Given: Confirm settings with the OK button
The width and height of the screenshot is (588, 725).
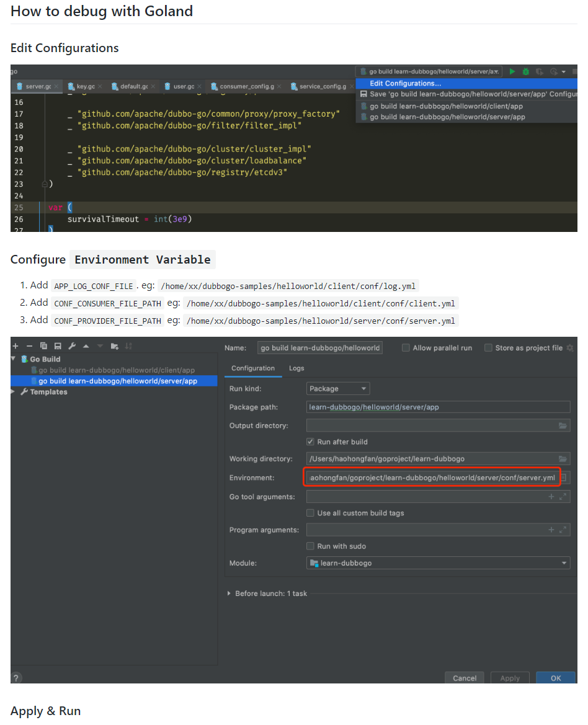Looking at the screenshot, I should coord(555,678).
